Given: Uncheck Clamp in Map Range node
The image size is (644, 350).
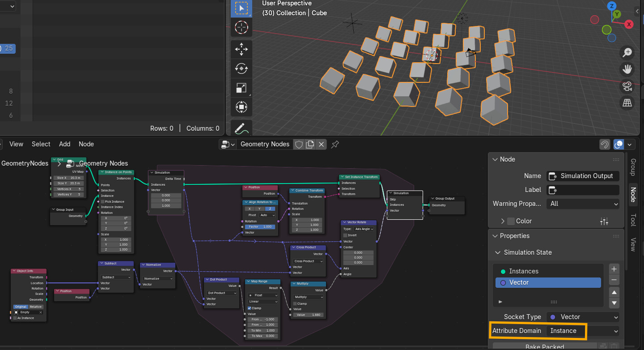Looking at the screenshot, I should coord(250,308).
